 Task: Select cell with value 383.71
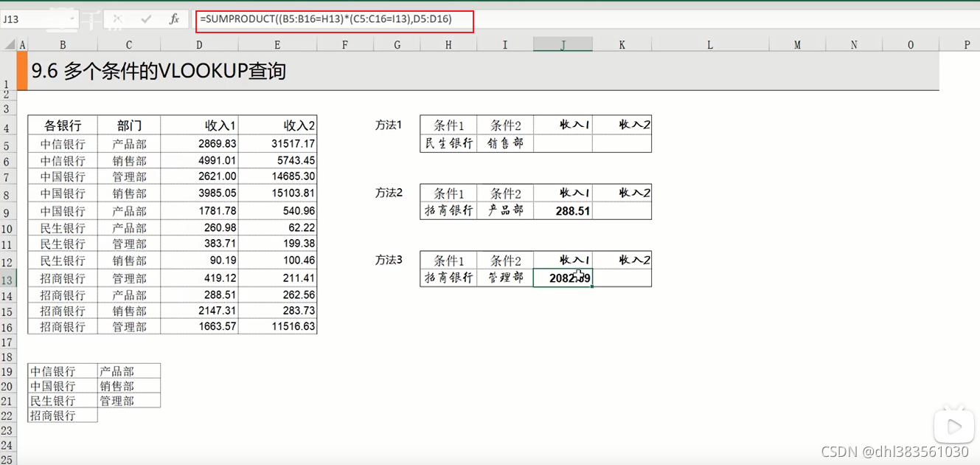[x=199, y=244]
